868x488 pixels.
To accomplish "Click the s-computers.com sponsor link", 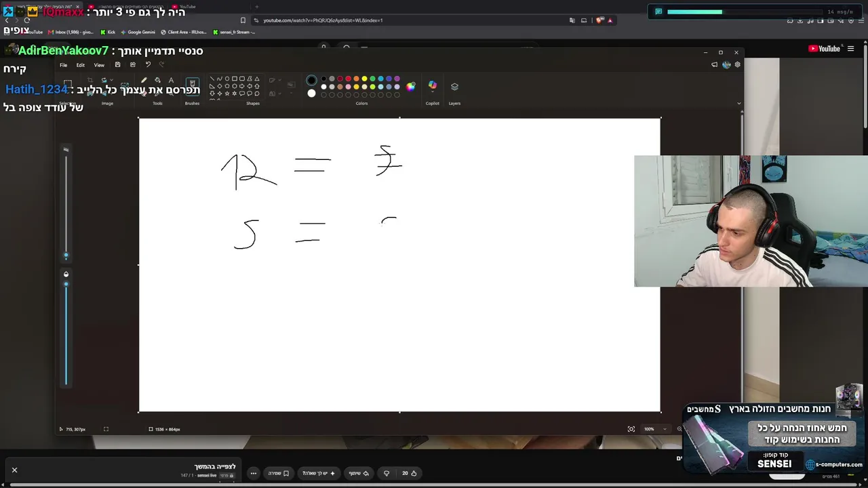I will (835, 464).
